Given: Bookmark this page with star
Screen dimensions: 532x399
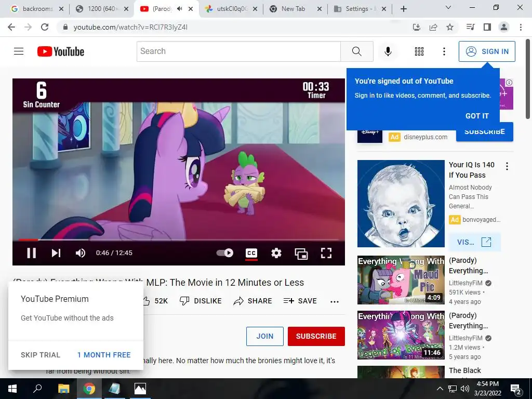Looking at the screenshot, I should [450, 27].
